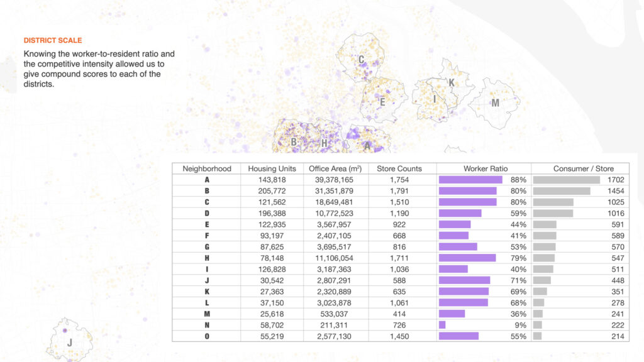644x362 pixels.
Task: Select the Housing Units column header
Action: pyautogui.click(x=272, y=168)
